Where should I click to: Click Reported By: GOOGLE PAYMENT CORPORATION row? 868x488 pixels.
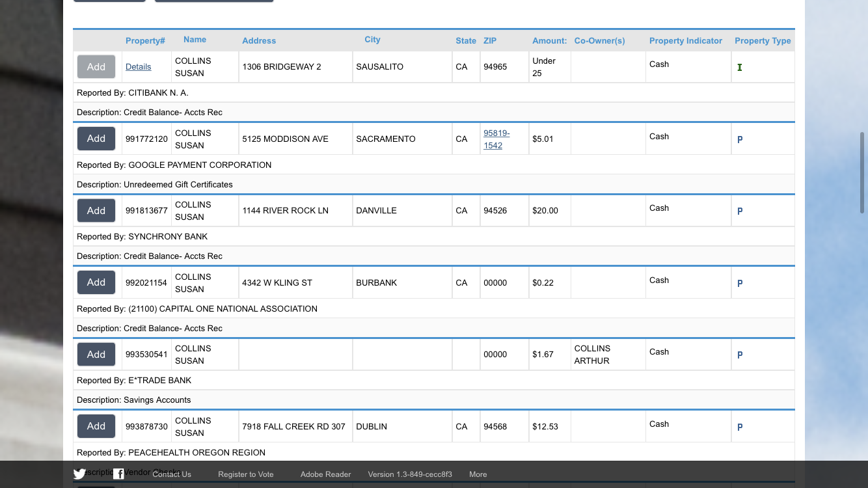[x=434, y=165]
